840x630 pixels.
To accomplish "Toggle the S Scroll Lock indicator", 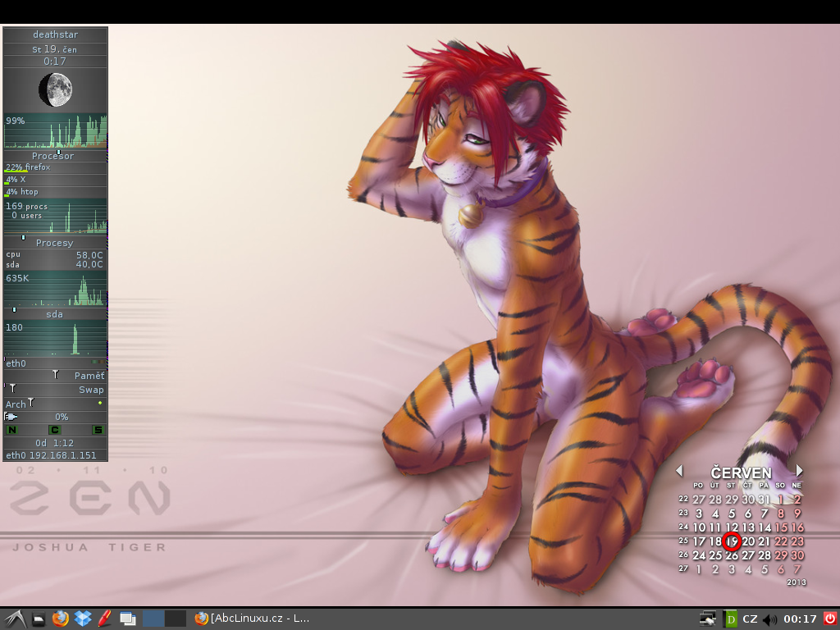I will [98, 430].
